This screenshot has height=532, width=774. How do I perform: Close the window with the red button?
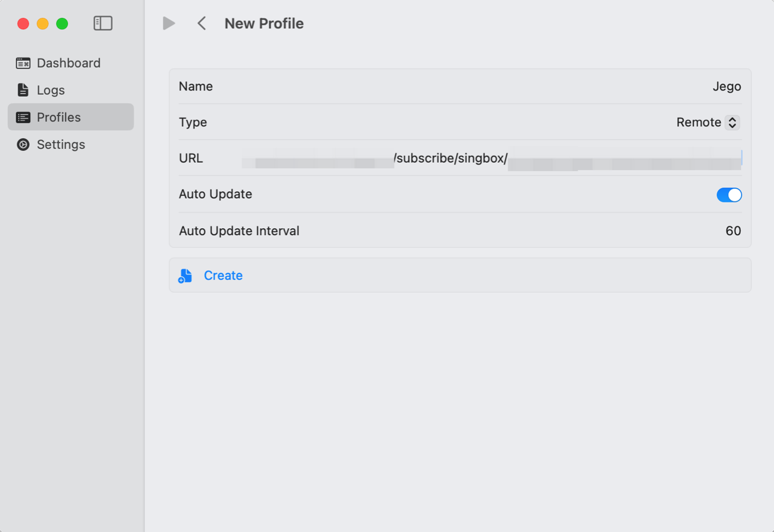[23, 24]
